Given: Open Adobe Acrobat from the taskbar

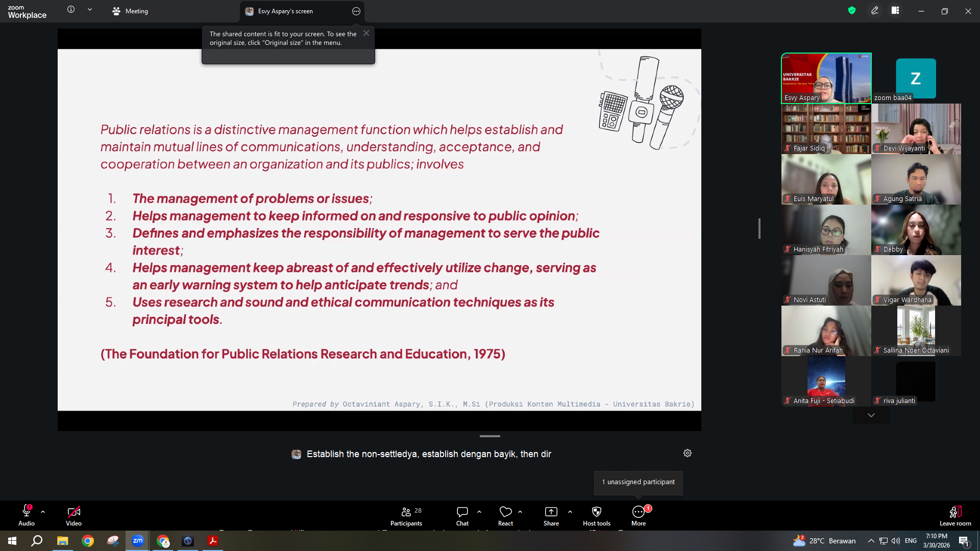Looking at the screenshot, I should tap(213, 541).
